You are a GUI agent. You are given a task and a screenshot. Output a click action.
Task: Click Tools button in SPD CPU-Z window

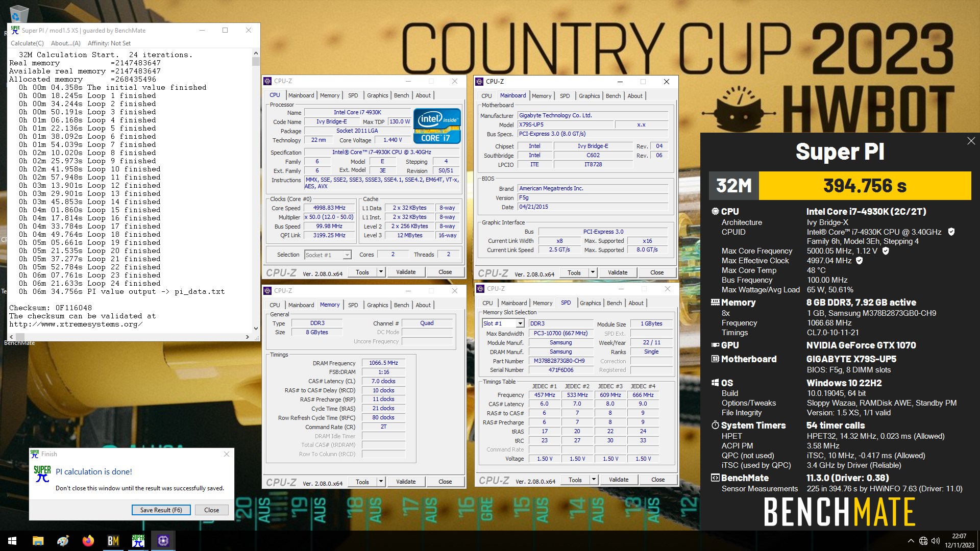click(x=575, y=480)
